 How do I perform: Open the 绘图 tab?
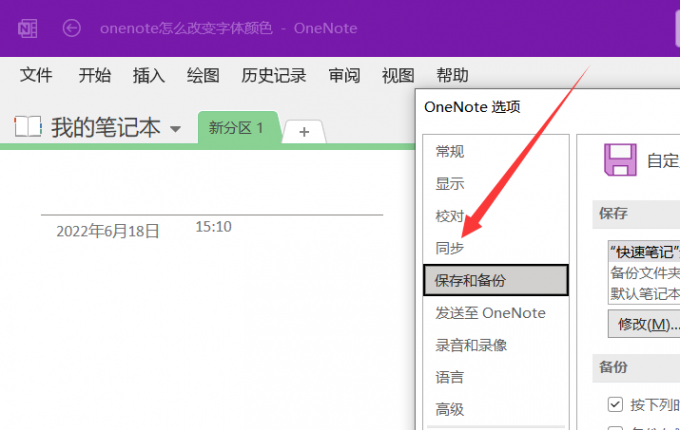pos(203,75)
